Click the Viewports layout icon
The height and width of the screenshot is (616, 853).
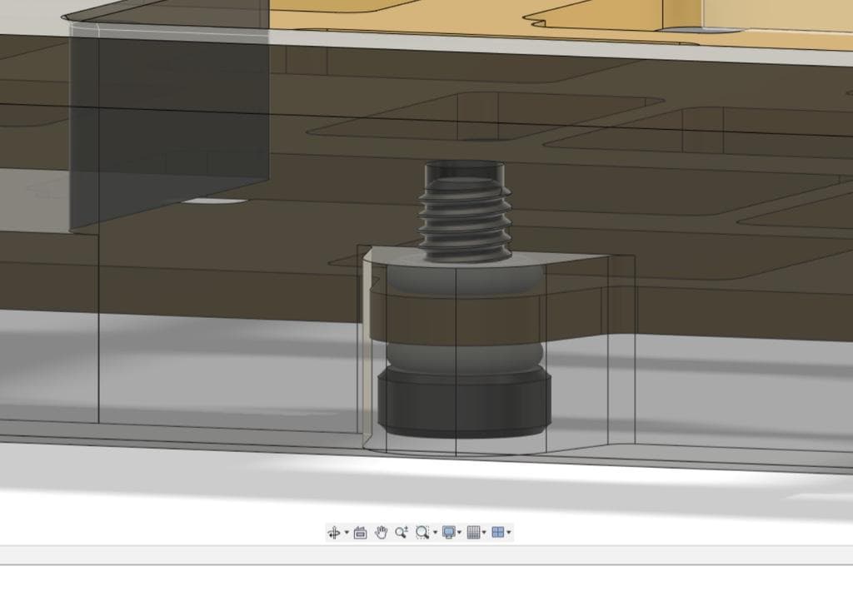(497, 533)
